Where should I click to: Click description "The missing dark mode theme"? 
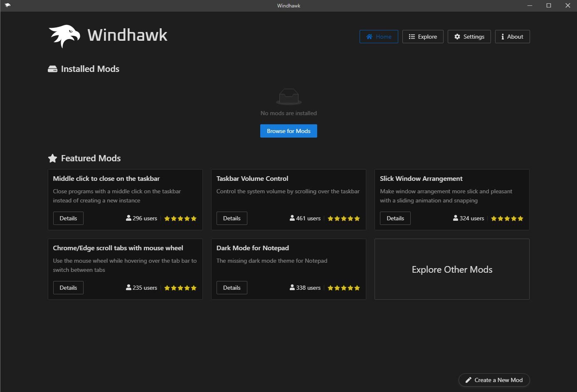click(272, 261)
